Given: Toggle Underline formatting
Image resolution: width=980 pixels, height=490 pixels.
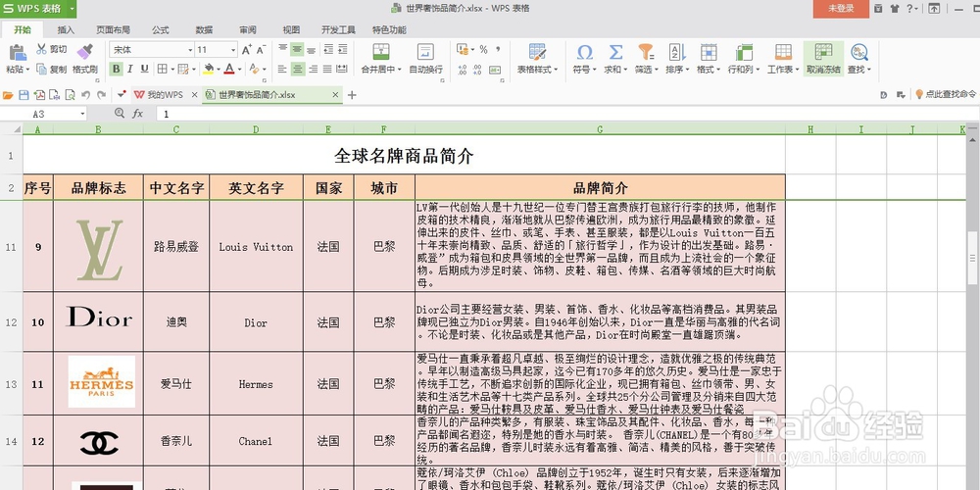Looking at the screenshot, I should 144,69.
